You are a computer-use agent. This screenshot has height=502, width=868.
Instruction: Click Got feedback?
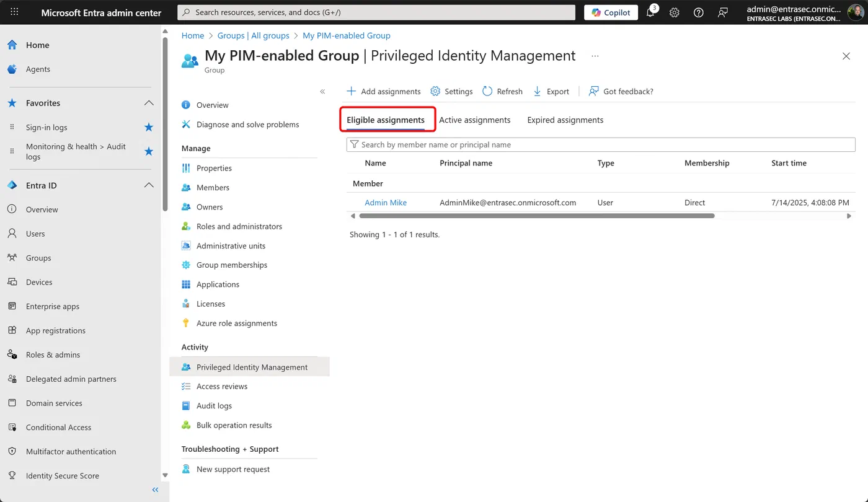pyautogui.click(x=621, y=91)
